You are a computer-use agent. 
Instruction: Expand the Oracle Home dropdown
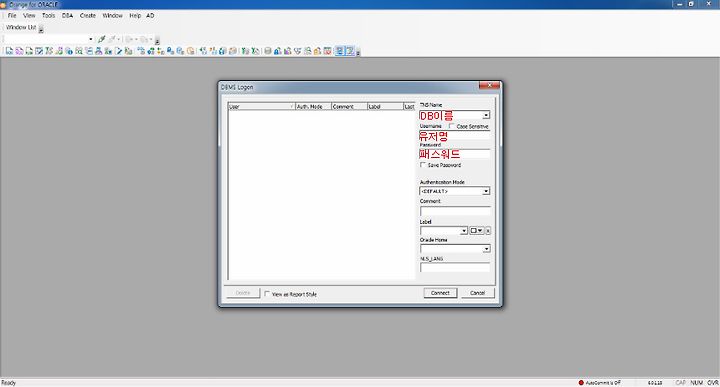point(486,249)
